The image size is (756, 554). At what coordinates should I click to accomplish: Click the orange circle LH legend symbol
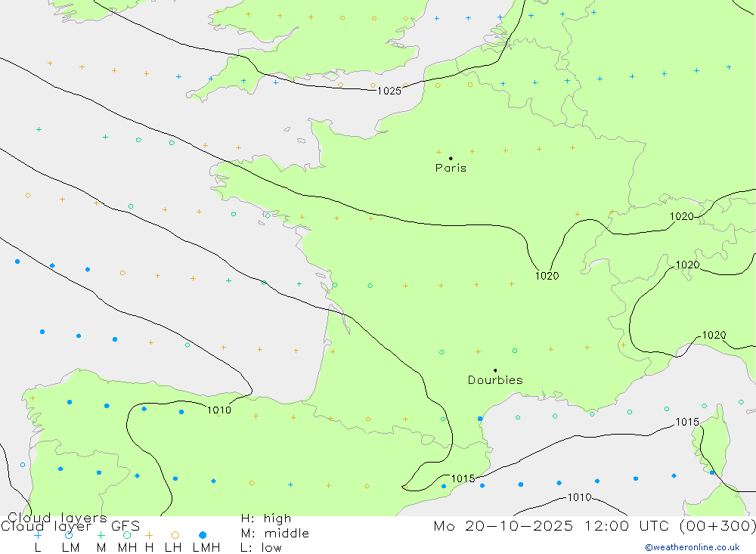click(175, 535)
